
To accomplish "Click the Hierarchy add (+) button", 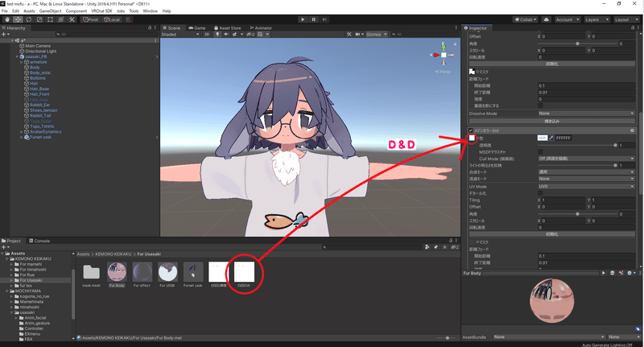I will tap(5, 35).
